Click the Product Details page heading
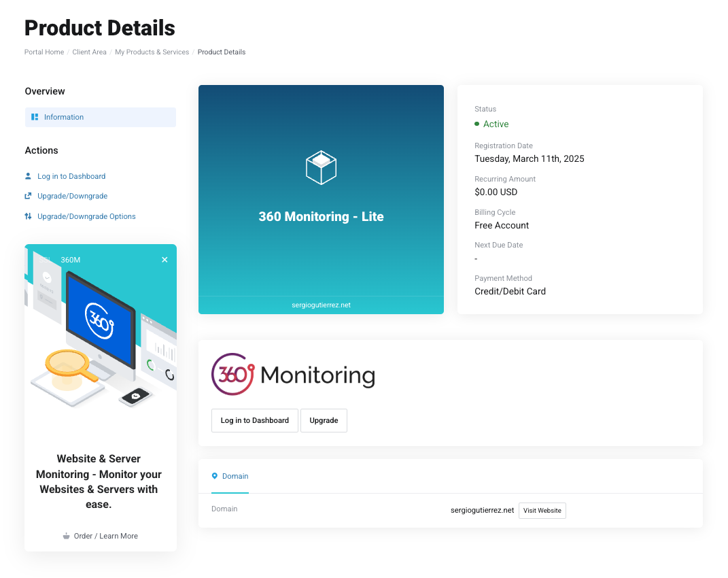 [100, 28]
